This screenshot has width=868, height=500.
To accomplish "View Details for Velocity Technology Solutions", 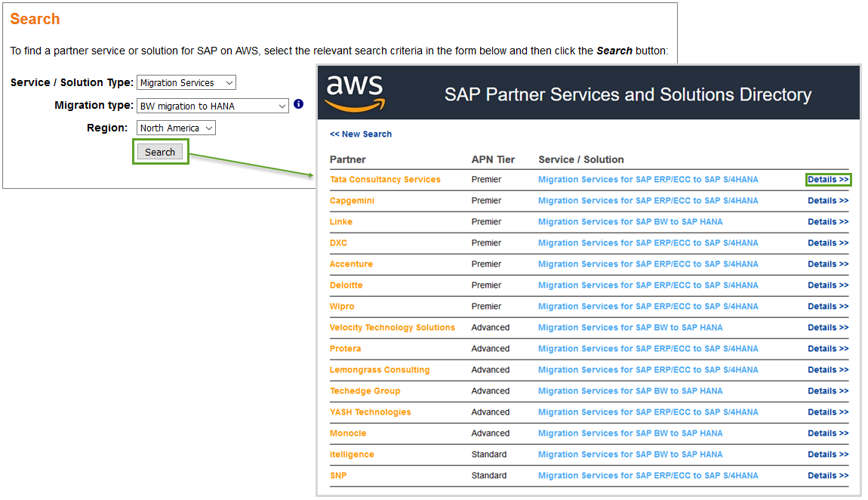I will (x=828, y=327).
